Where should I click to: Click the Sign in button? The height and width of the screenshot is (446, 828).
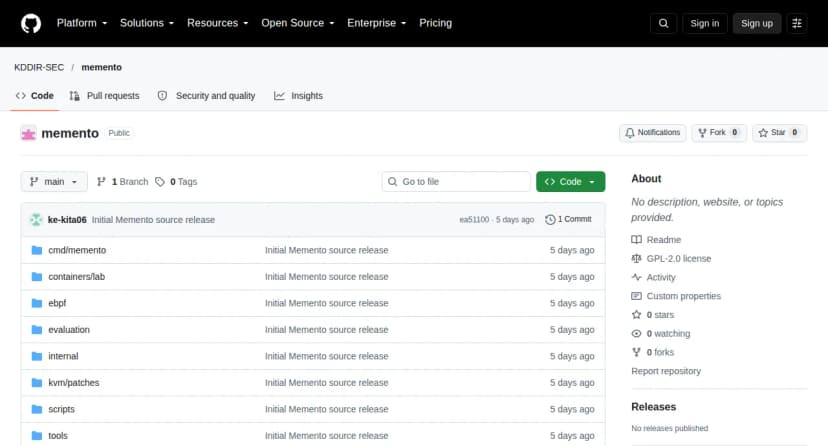(x=704, y=23)
